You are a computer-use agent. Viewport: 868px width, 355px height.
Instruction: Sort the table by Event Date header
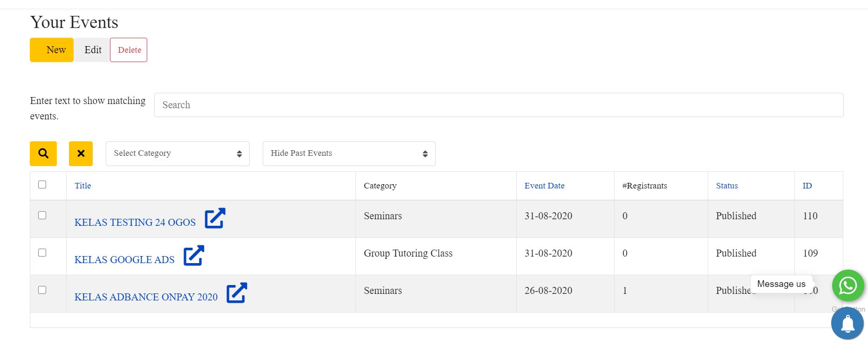tap(544, 186)
